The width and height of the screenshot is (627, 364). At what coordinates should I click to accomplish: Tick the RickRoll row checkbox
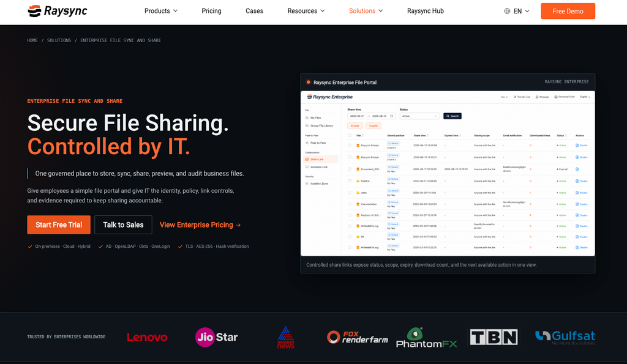point(350,181)
